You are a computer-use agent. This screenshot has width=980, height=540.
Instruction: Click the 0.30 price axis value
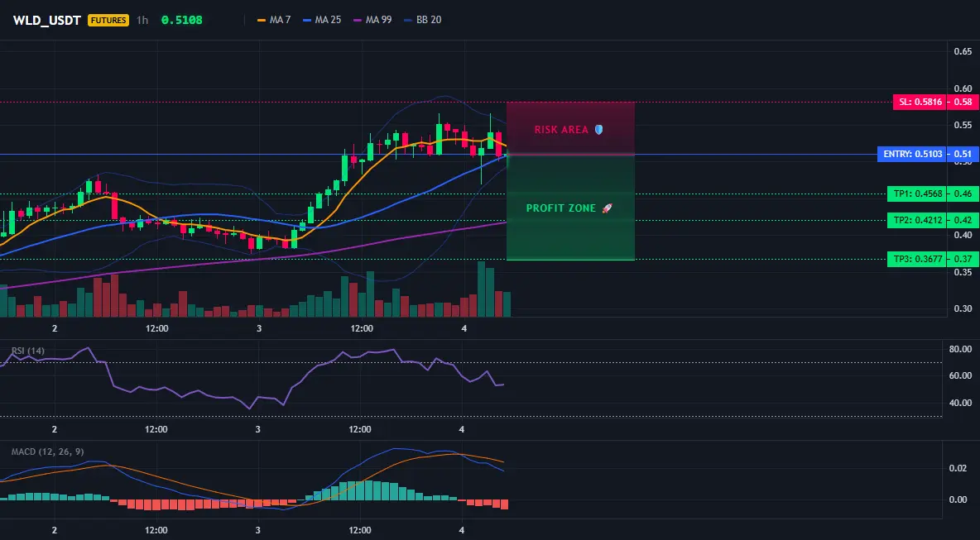click(963, 308)
